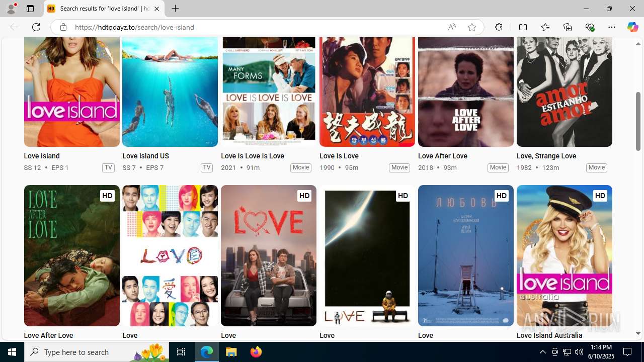
Task: Click 'Love Island Australia' title link
Action: pyautogui.click(x=549, y=335)
